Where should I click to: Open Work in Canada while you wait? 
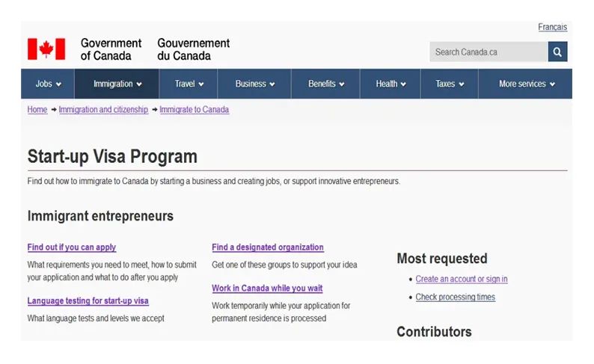267,288
